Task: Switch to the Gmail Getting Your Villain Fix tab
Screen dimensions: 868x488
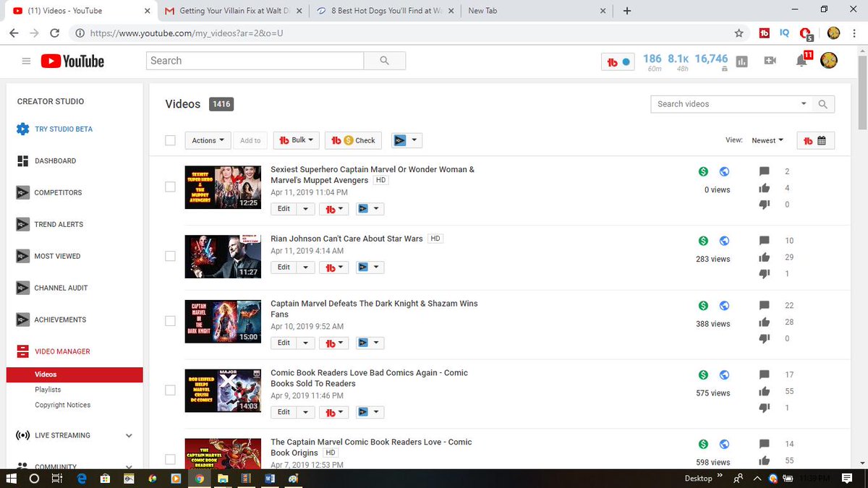Action: [233, 11]
